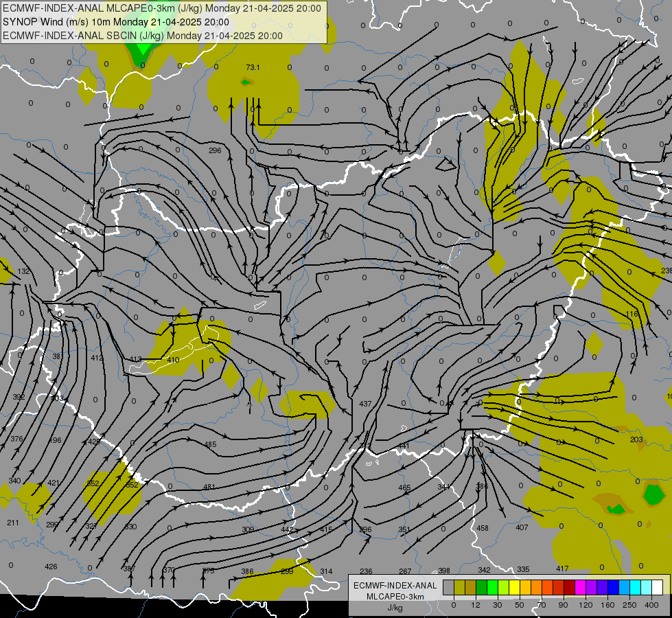
Task: Click the legend tick label '400'
Action: tap(651, 605)
